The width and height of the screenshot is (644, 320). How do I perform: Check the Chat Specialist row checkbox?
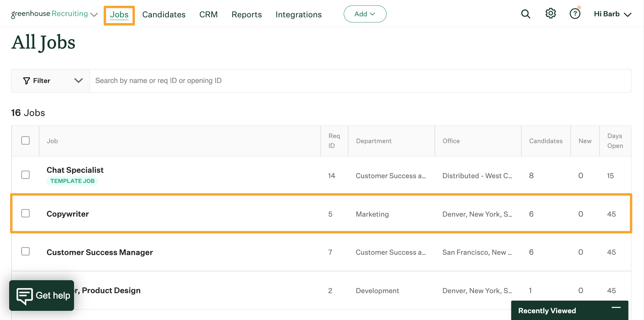tap(25, 175)
